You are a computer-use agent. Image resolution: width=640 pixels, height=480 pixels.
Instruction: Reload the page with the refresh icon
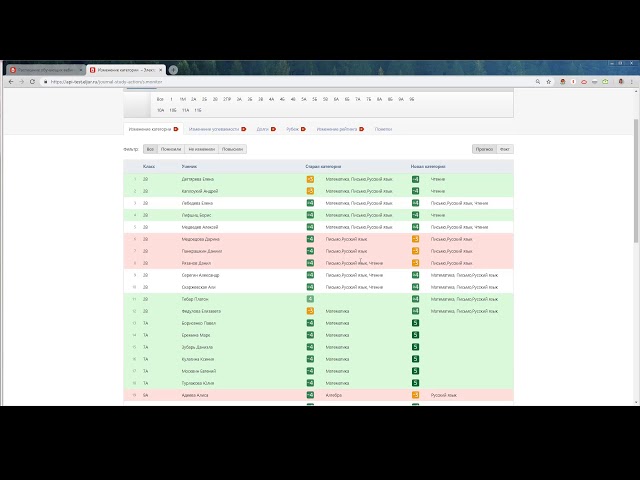pos(33,82)
